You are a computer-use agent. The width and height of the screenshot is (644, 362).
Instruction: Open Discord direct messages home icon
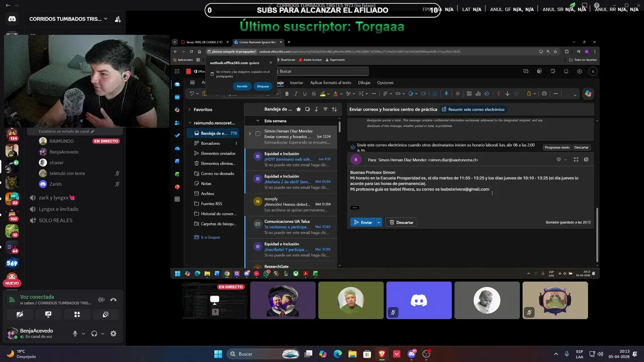[12, 19]
